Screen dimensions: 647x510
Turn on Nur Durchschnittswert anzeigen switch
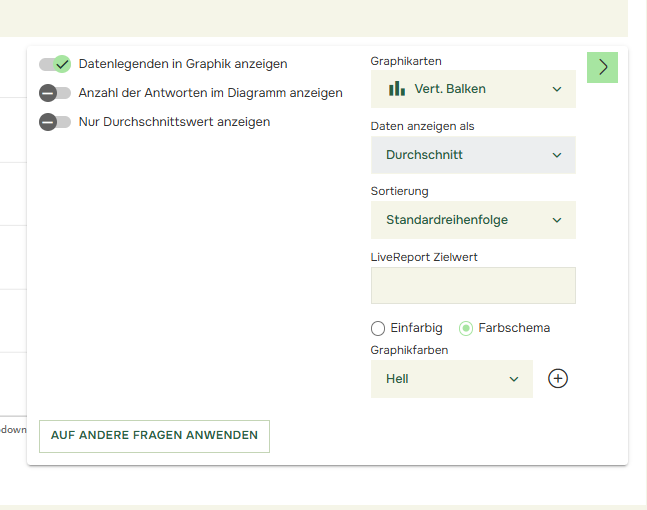point(55,122)
